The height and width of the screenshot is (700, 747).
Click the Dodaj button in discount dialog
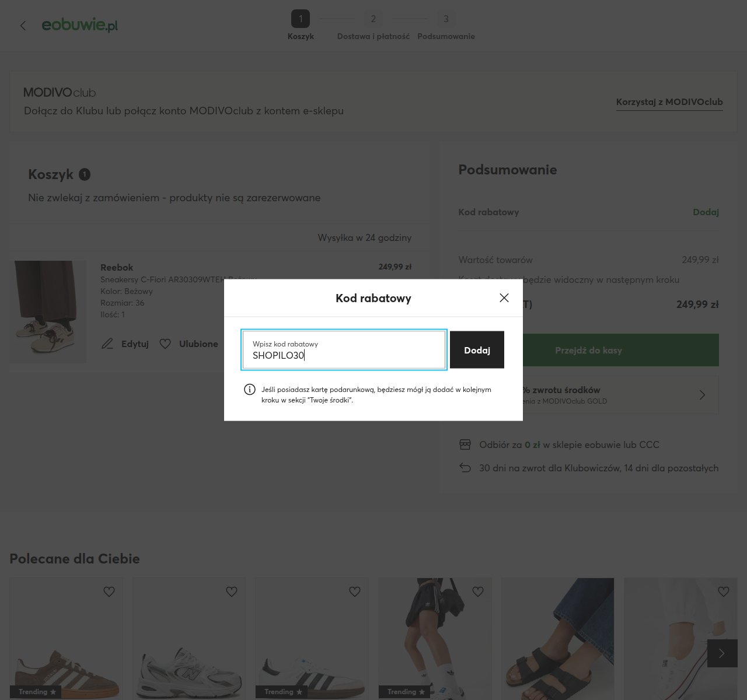[x=477, y=350]
